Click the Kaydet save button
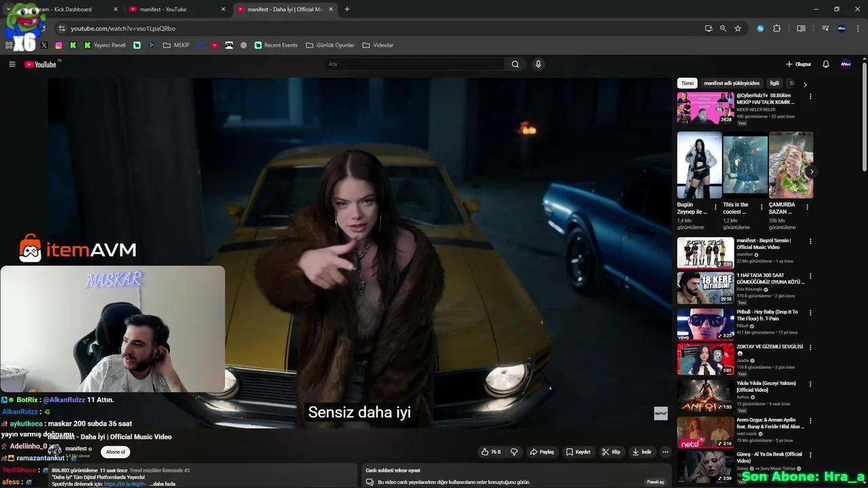The width and height of the screenshot is (868, 488). click(x=578, y=452)
